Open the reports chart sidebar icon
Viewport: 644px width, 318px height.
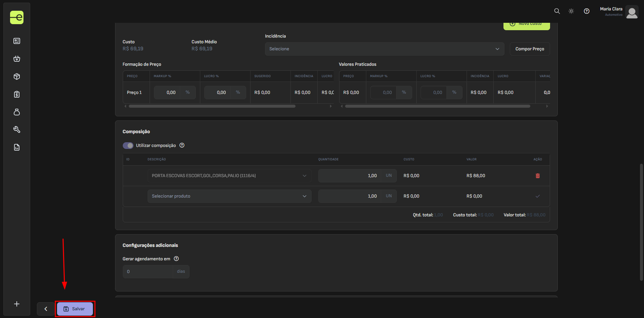17,147
